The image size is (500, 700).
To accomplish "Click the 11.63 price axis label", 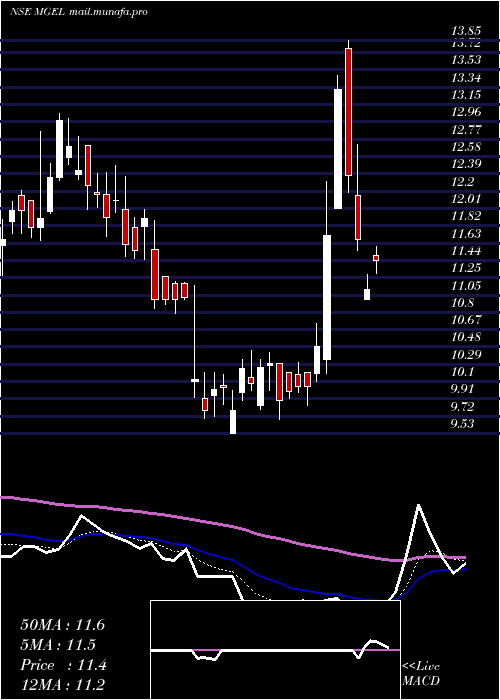I will (466, 233).
